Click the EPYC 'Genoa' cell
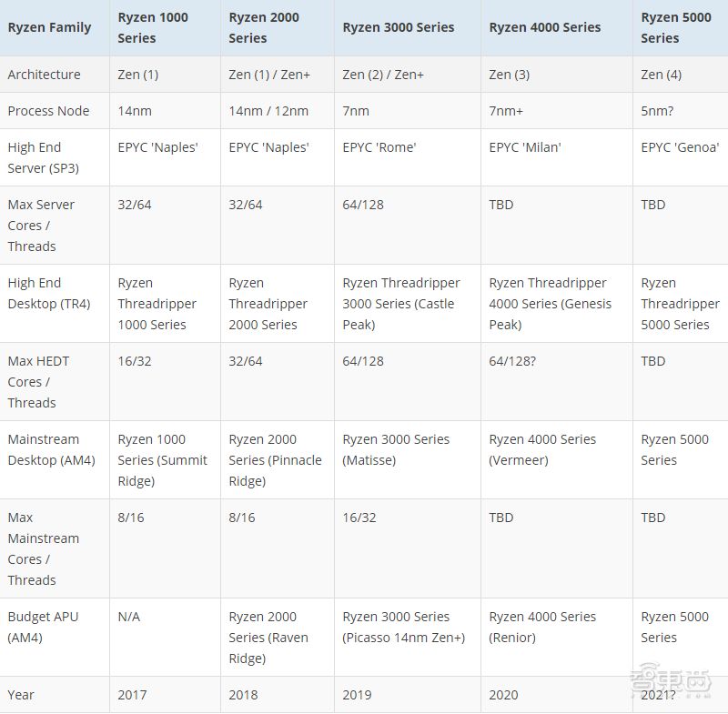 (x=680, y=147)
